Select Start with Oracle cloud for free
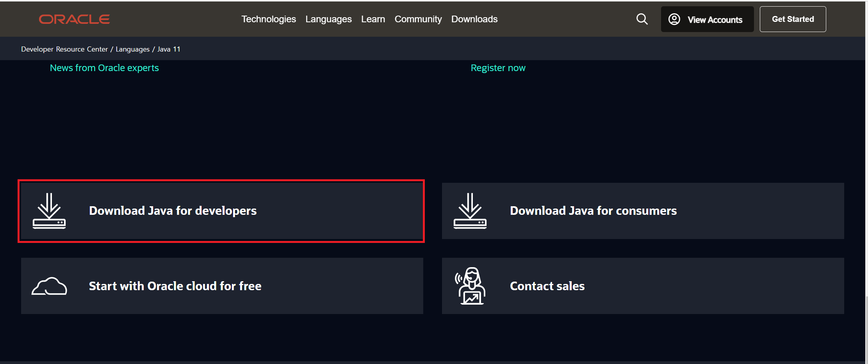Screen dimensions: 868x364 coord(222,286)
